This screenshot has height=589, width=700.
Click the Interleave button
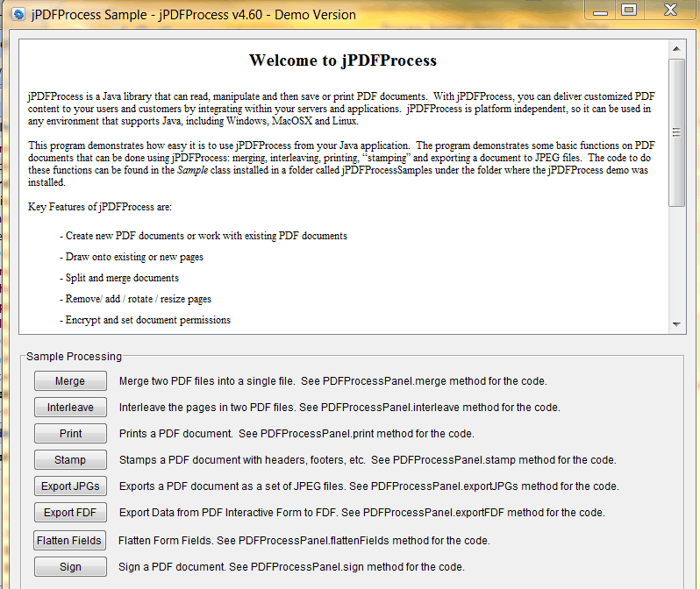(70, 408)
